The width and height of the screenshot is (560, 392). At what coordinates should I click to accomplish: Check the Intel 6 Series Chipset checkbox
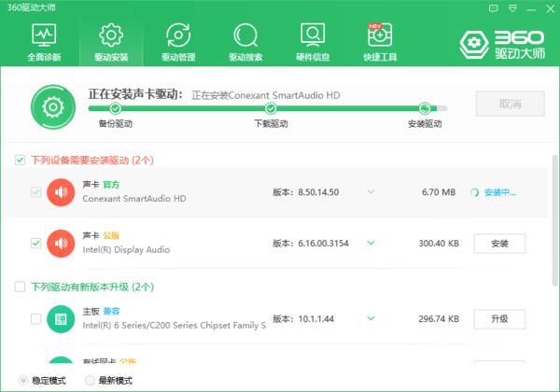[35, 319]
